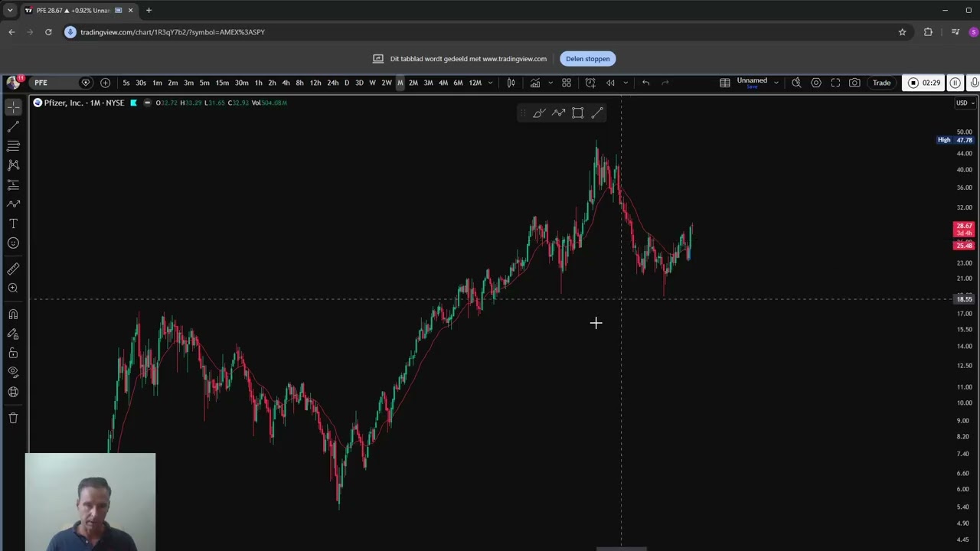980x551 pixels.
Task: Activate the zoom-in magnifier tool
Action: (13, 288)
